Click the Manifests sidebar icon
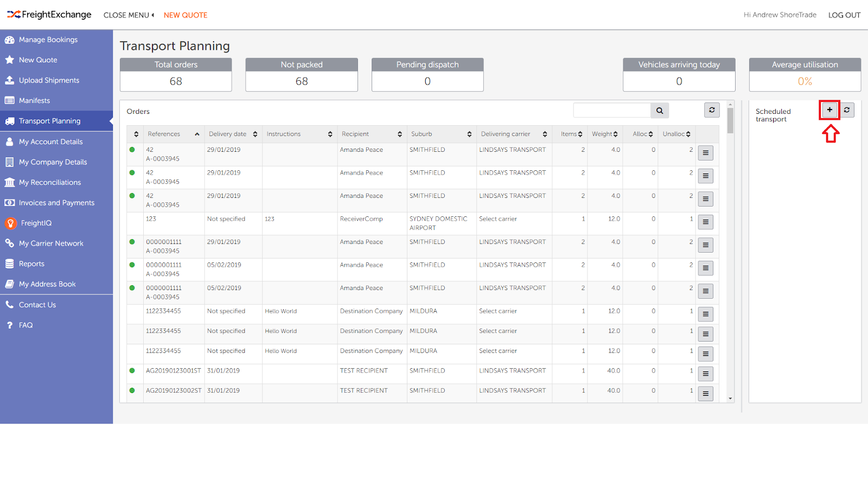The image size is (868, 488). point(9,100)
